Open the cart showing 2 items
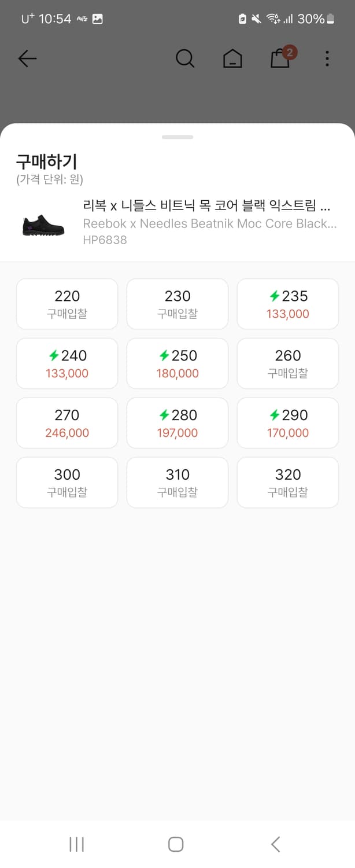 [280, 60]
